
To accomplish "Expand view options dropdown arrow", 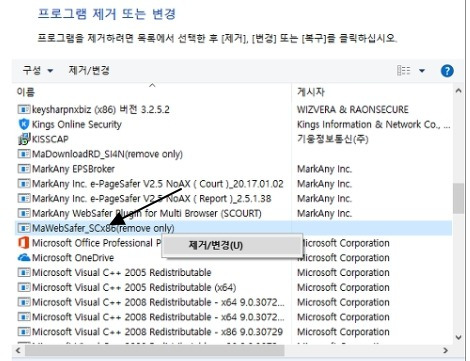I will [x=422, y=71].
